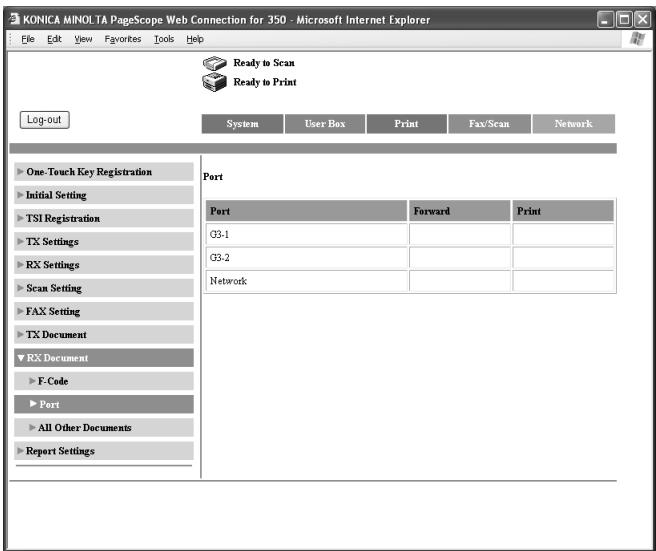Open the Help menu

pyautogui.click(x=195, y=39)
